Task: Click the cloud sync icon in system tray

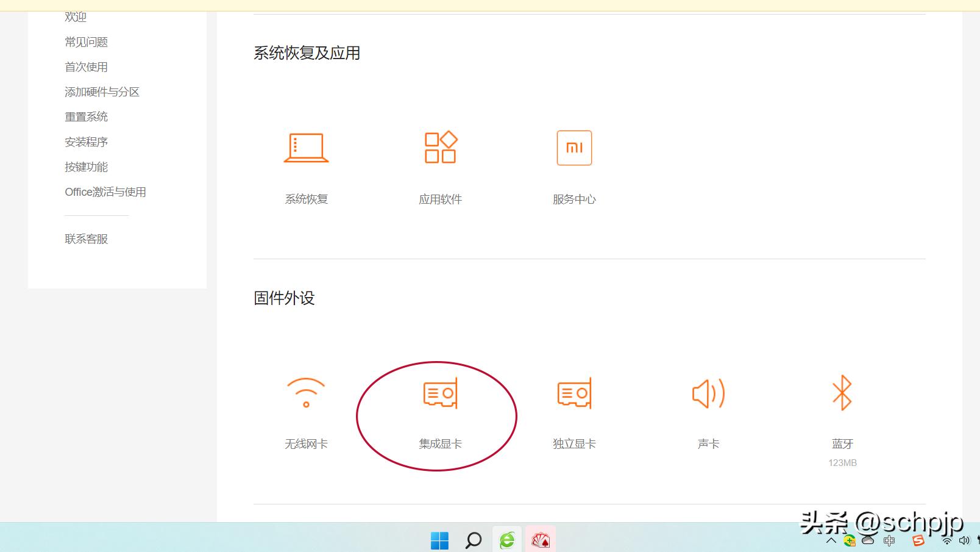Action: 867,541
